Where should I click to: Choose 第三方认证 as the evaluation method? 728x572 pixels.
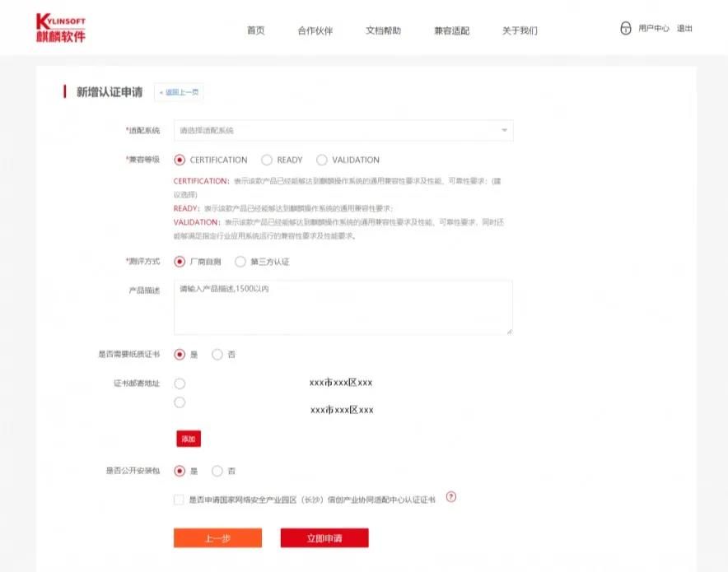point(240,262)
